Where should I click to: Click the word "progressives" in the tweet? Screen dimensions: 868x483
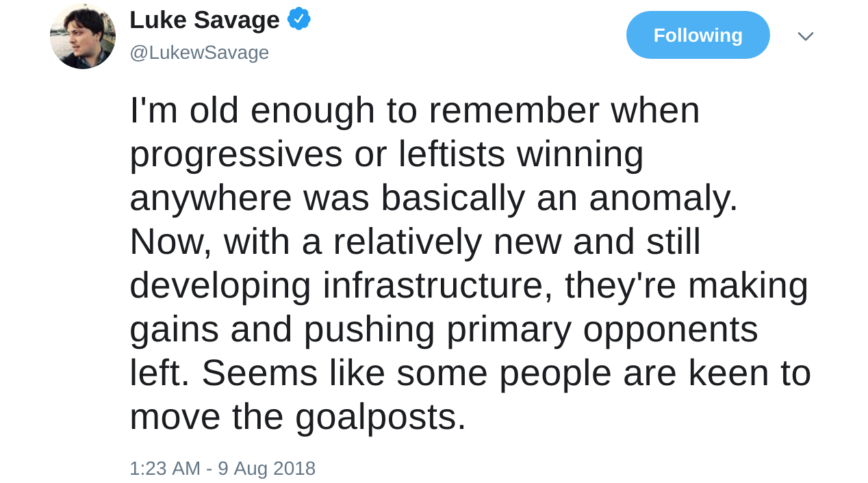(235, 155)
